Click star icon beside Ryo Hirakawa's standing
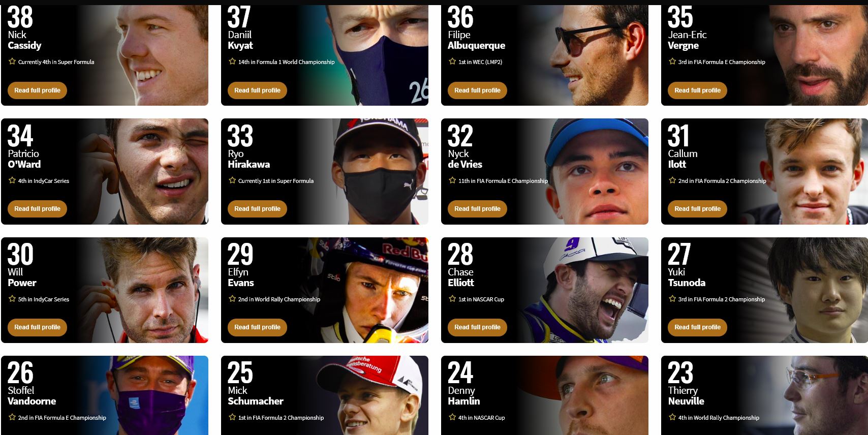Viewport: 868px width, 435px height. 232,180
